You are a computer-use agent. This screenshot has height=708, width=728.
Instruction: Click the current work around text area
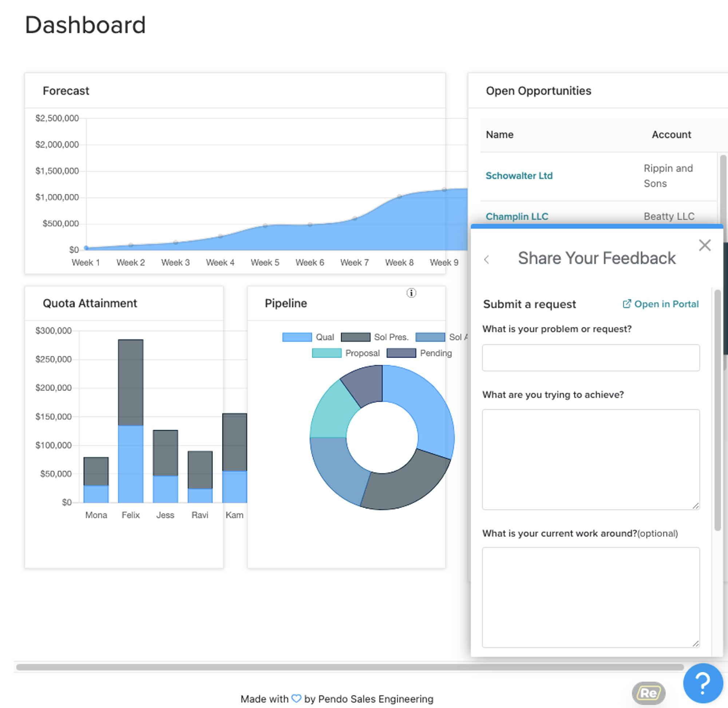pyautogui.click(x=590, y=597)
